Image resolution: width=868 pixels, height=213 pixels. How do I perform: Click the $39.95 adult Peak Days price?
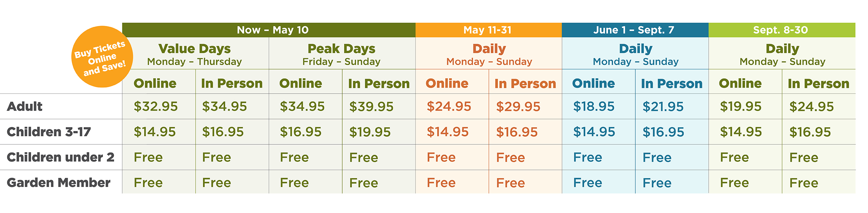371,107
